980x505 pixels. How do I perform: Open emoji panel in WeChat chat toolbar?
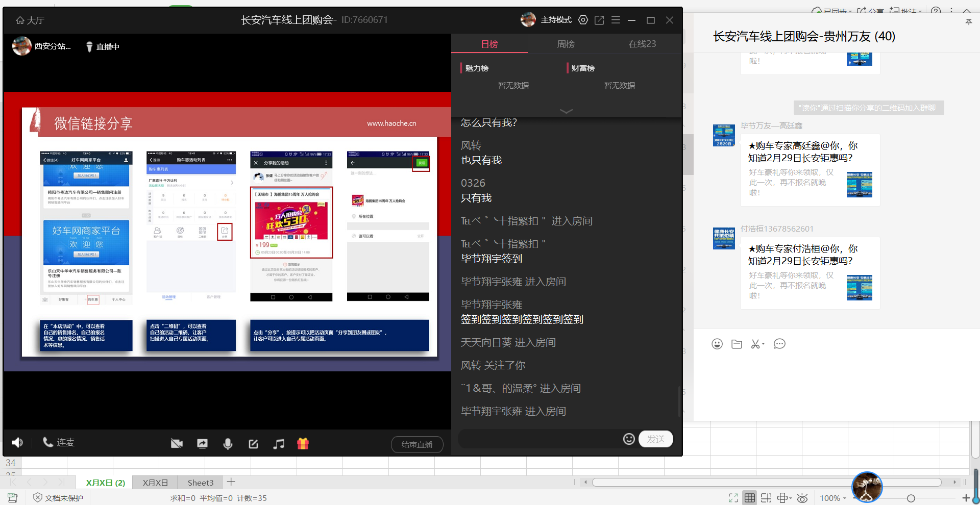pyautogui.click(x=717, y=344)
